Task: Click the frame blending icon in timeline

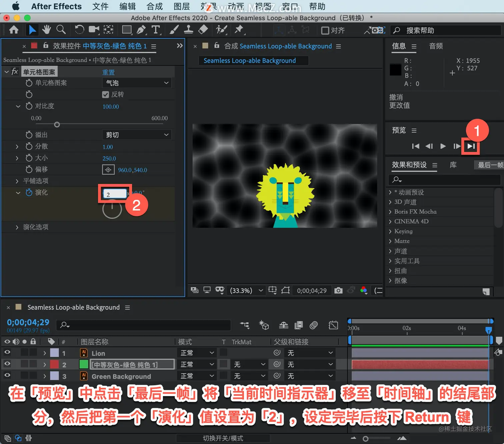Action: pyautogui.click(x=299, y=325)
